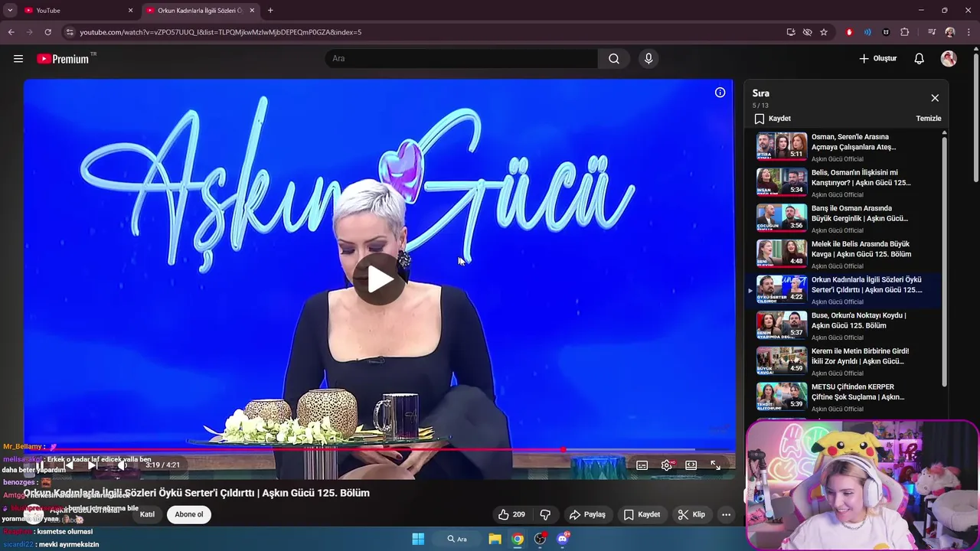The height and width of the screenshot is (551, 980).
Task: Mute the video with the volume icon
Action: click(x=122, y=465)
